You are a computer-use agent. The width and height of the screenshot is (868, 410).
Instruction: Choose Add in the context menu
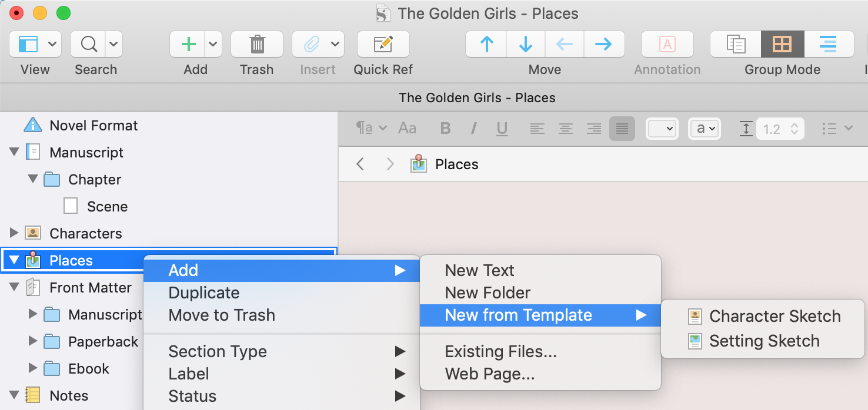(x=282, y=270)
